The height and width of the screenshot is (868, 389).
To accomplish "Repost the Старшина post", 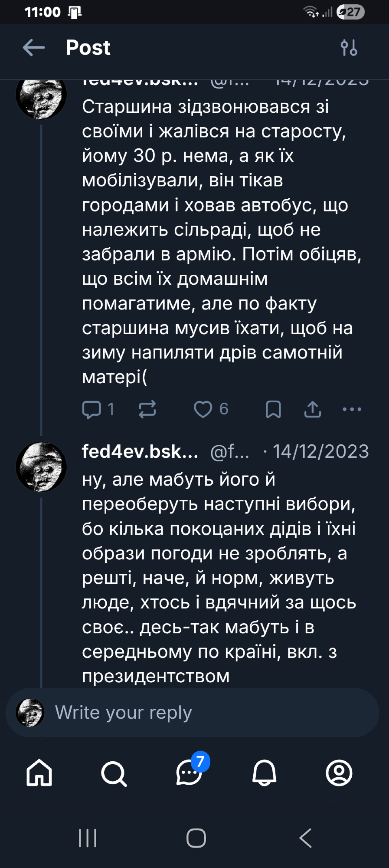I will coord(147,409).
